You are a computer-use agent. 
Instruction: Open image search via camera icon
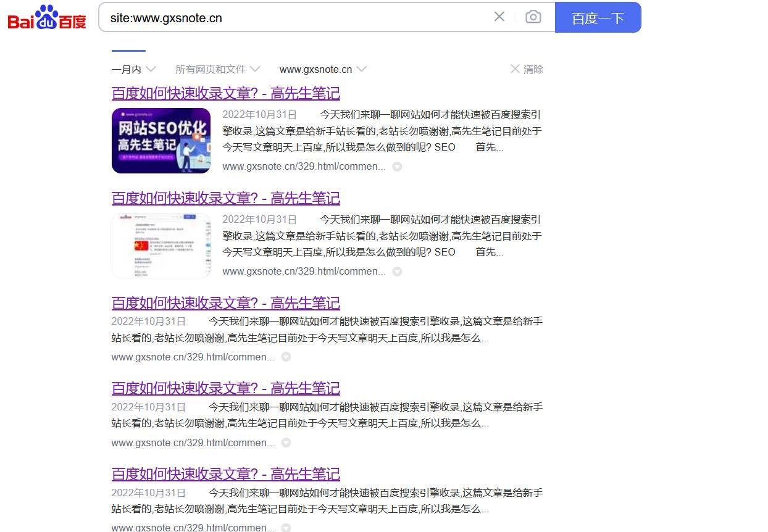[533, 17]
